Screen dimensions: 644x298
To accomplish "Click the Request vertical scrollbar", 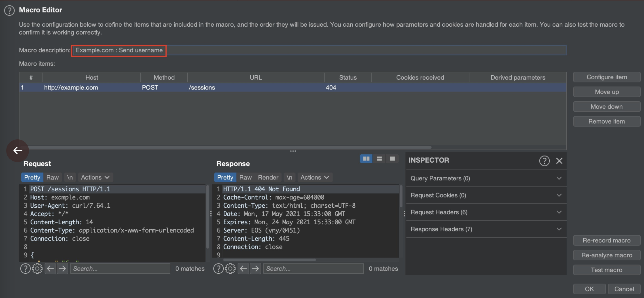I will pos(207,217).
